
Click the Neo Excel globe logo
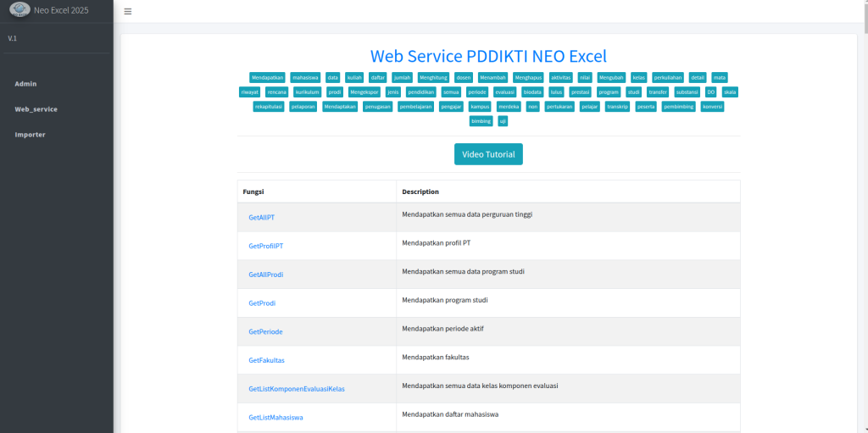[20, 10]
